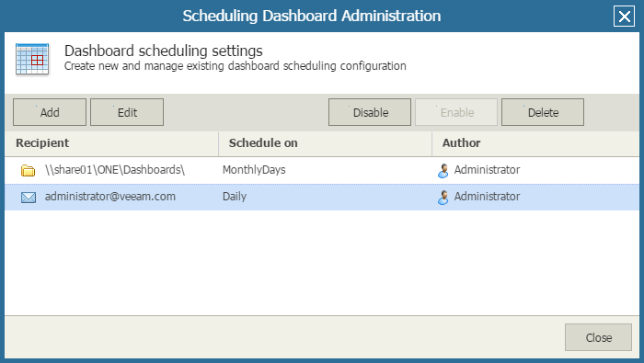Click the user icon in the Daily row
Image resolution: width=644 pixels, height=363 pixels.
(443, 198)
